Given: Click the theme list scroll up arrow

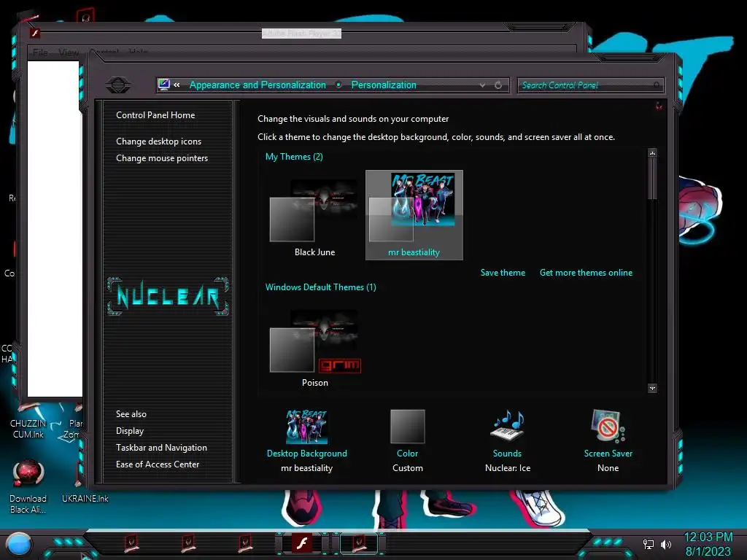Looking at the screenshot, I should coord(652,153).
